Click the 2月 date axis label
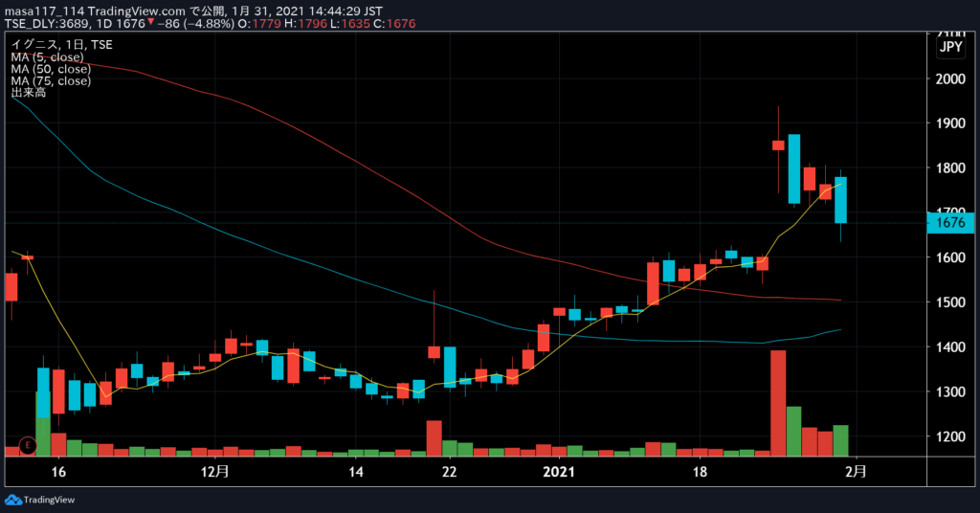Screen dimensions: 980x513 tap(856, 472)
